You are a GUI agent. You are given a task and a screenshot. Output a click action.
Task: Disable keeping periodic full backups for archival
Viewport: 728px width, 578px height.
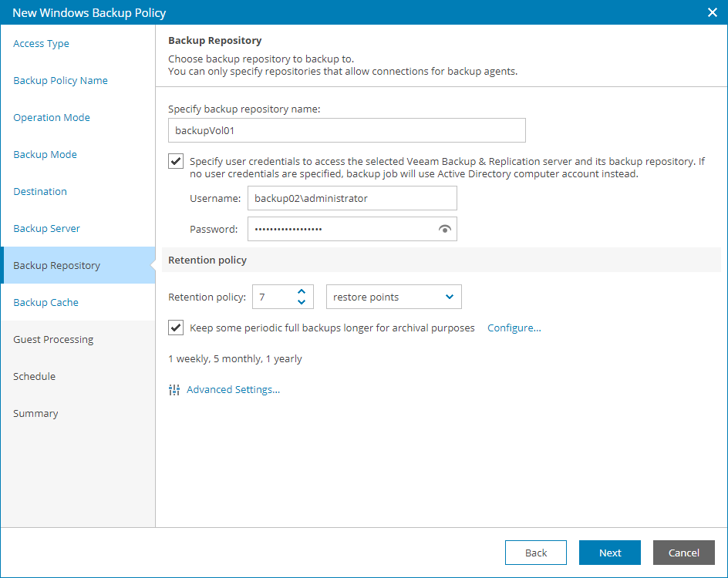tap(175, 328)
